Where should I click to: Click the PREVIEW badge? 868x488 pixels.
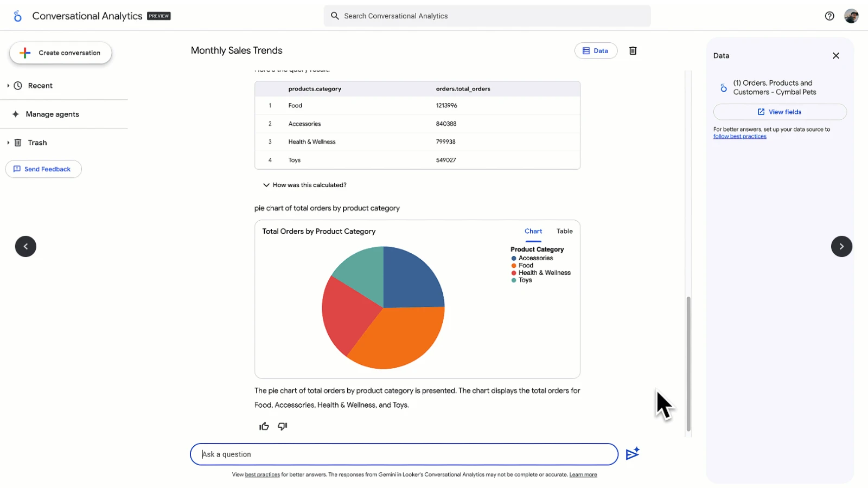coord(159,16)
